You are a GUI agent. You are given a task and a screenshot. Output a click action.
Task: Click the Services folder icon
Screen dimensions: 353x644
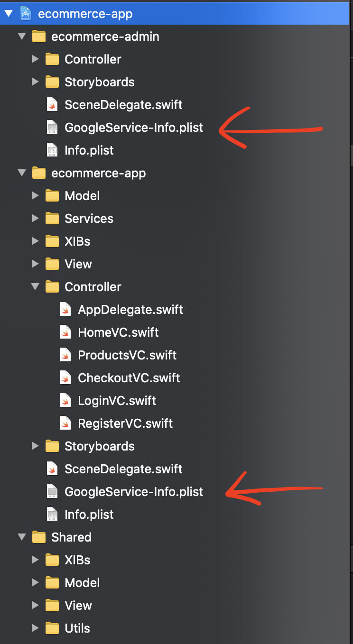(52, 218)
